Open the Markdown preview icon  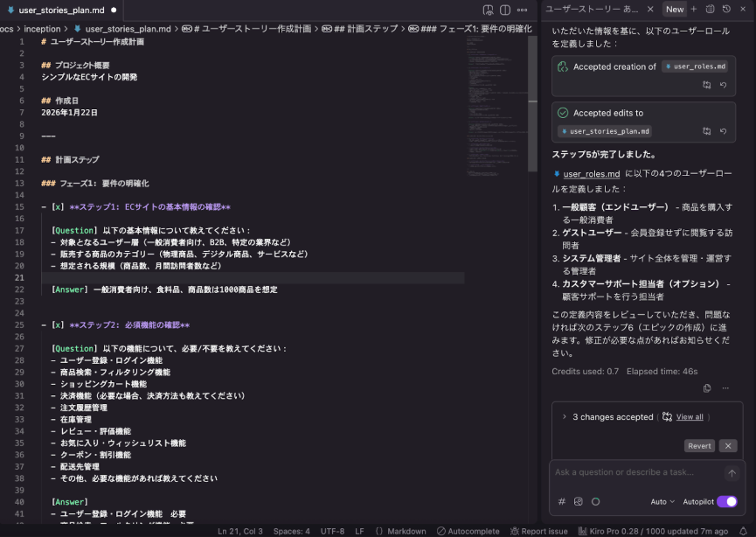pos(487,10)
